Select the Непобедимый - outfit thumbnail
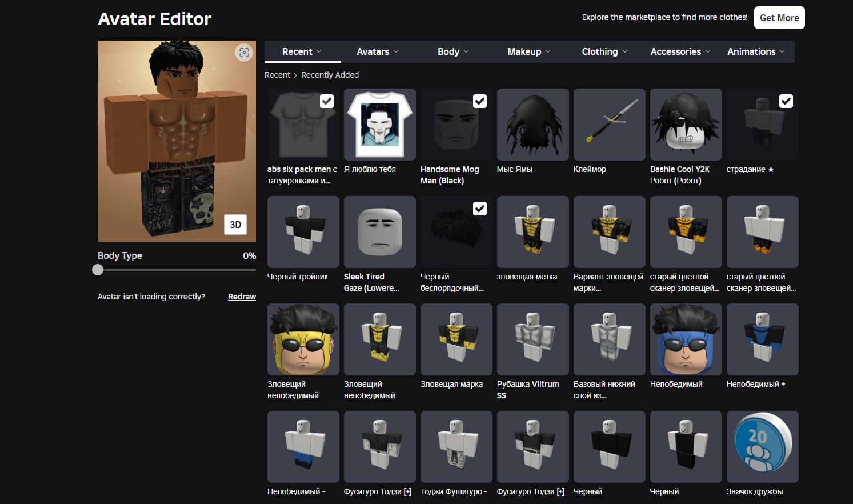Screen dimensions: 853x504 pos(303,447)
